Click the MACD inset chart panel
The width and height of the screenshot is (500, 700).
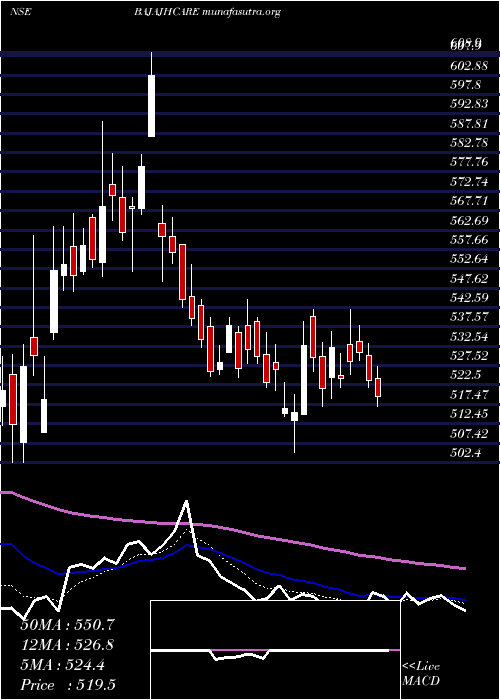point(275,650)
